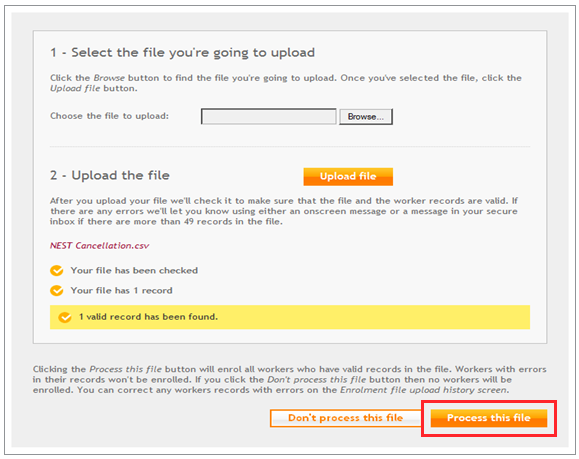Click 'Choose the file to upload' label
Screen dimensions: 579x459
109,116
